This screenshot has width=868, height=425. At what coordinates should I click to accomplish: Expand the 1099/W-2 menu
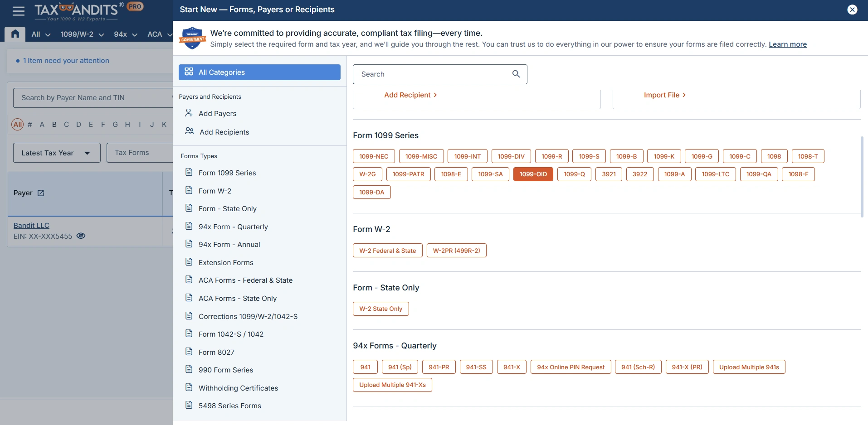(82, 34)
